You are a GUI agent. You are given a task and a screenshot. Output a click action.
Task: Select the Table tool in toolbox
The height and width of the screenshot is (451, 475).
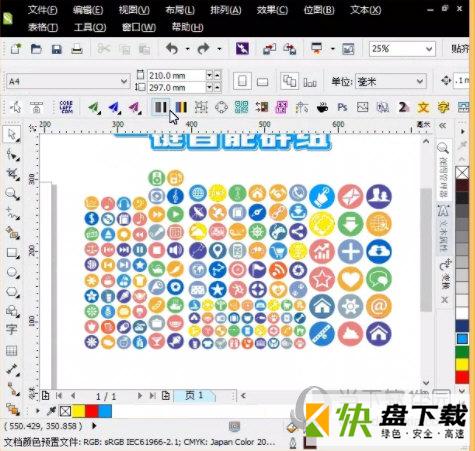(11, 350)
